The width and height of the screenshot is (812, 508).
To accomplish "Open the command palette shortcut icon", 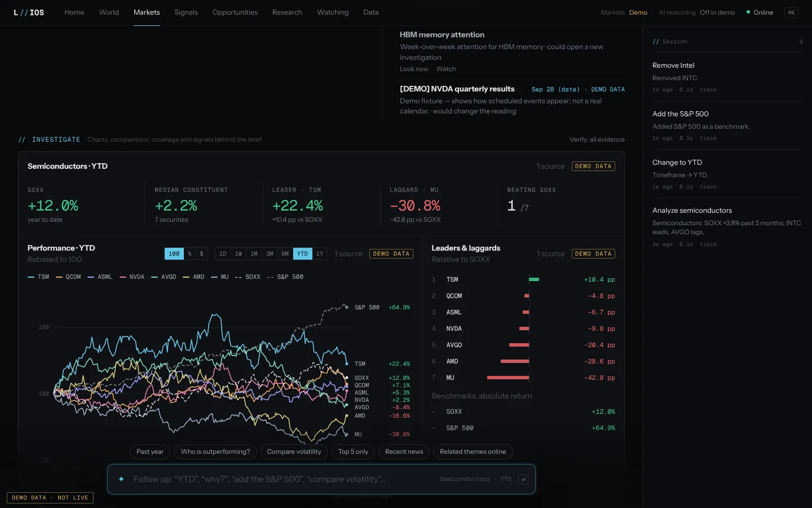I will click(x=791, y=12).
